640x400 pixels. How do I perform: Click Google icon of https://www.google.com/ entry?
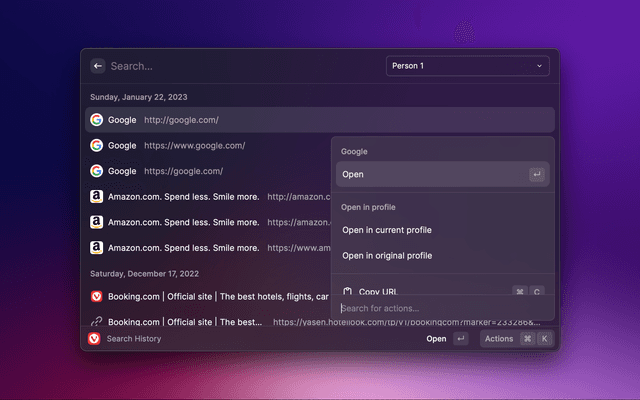96,146
